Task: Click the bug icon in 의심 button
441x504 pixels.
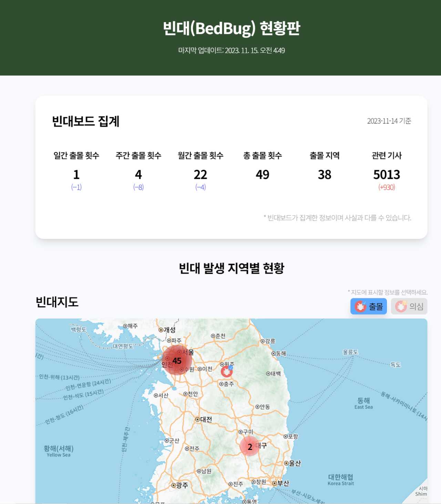Action: pyautogui.click(x=401, y=306)
